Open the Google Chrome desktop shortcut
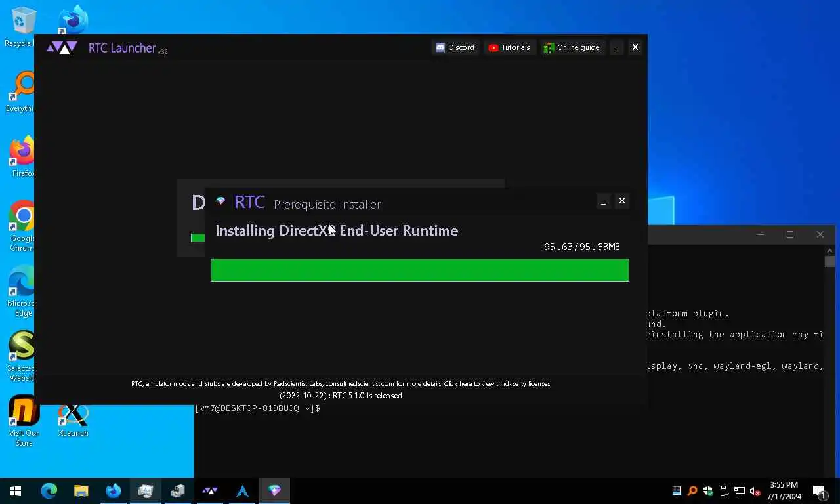 coord(22,226)
